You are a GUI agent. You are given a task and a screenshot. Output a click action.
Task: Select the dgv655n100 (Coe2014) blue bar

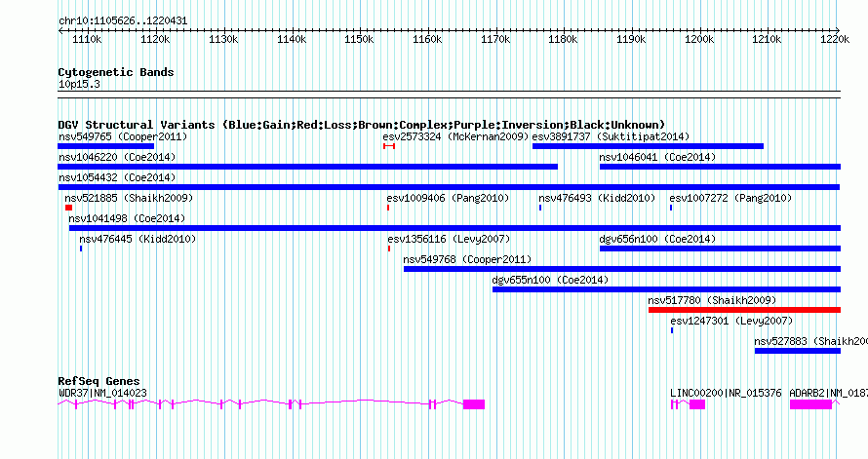click(666, 289)
